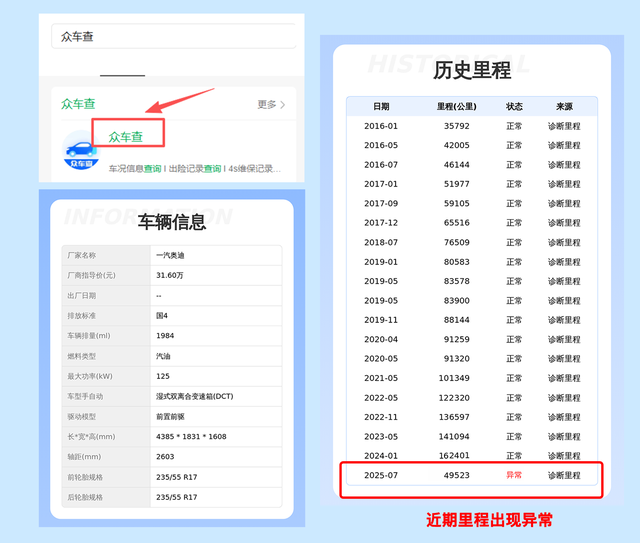Select the 一汽奥迪 manufacturer value

[x=170, y=256]
